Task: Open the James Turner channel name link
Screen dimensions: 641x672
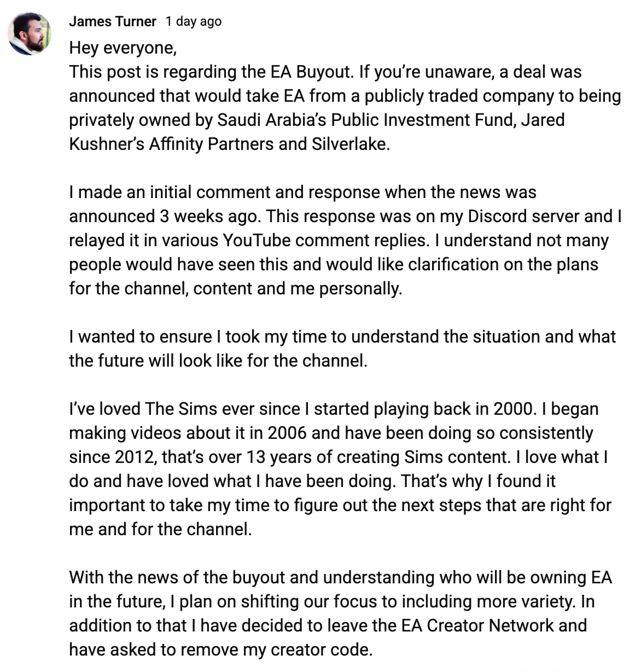Action: 113,22
